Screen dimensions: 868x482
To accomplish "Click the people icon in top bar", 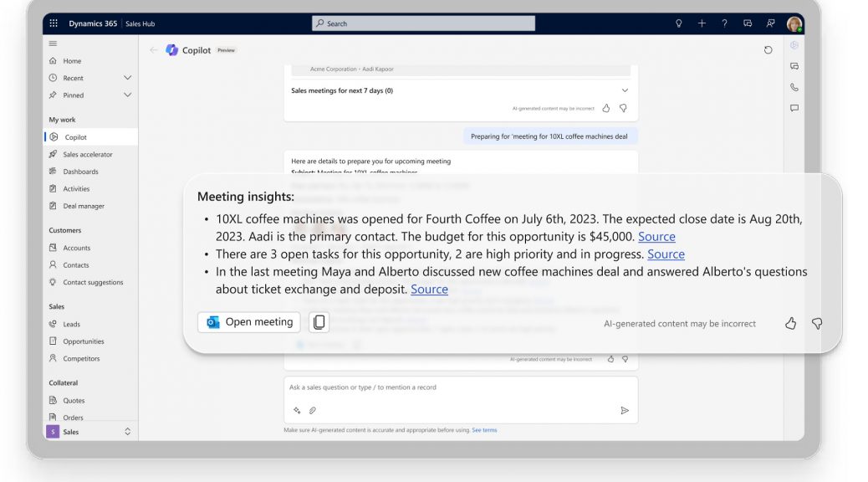I will pyautogui.click(x=770, y=23).
